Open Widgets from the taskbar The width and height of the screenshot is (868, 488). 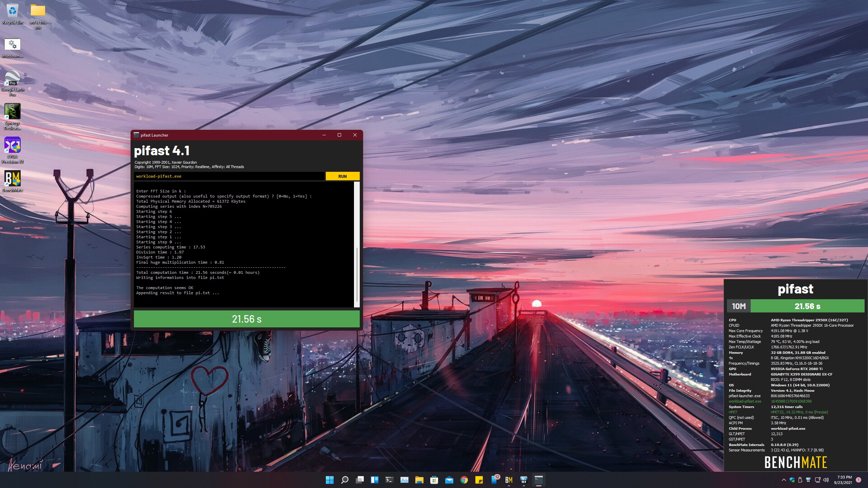[x=374, y=480]
